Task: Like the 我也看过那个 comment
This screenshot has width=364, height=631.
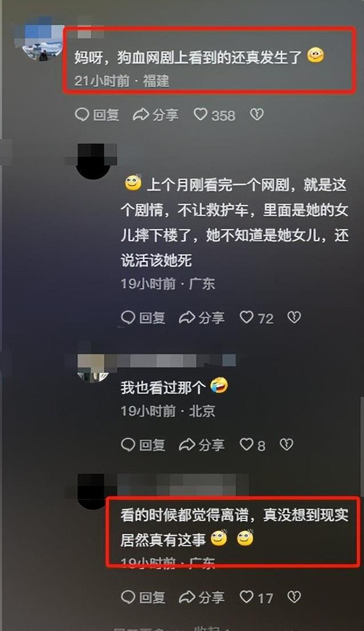Action: click(x=252, y=445)
